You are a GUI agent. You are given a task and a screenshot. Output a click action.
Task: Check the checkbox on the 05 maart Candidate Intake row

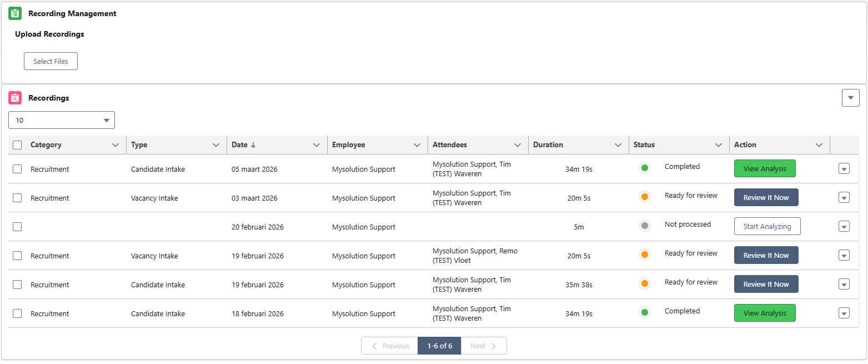(x=17, y=168)
